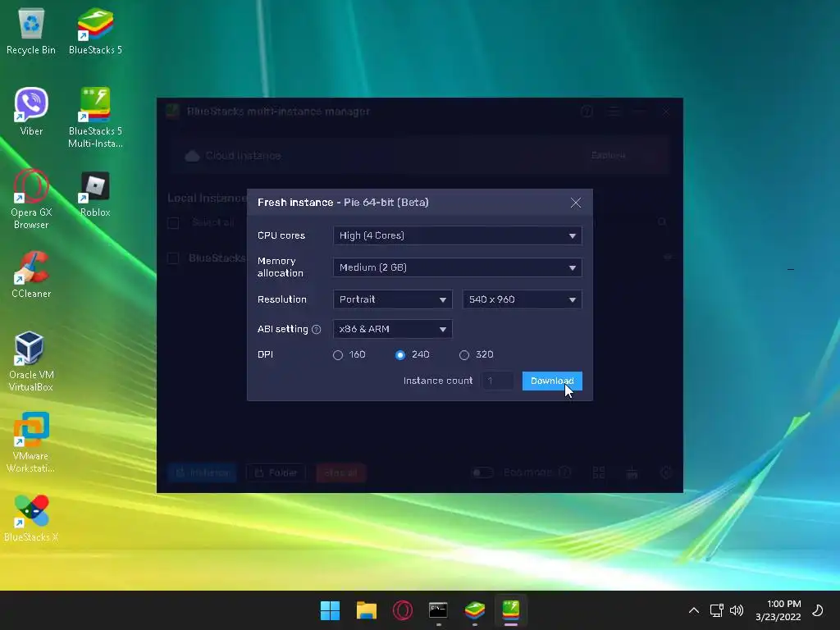Tick the Select all checkbox
The width and height of the screenshot is (840, 630).
pos(173,223)
